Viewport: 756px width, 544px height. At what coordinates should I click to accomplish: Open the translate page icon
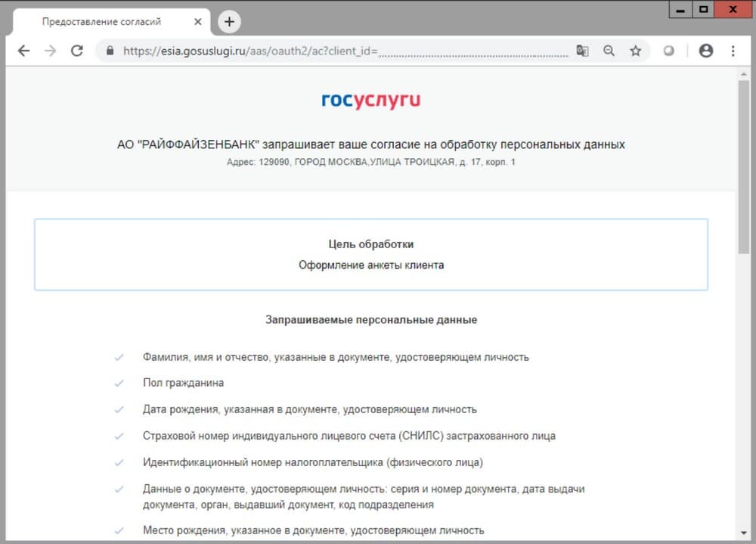pos(582,51)
